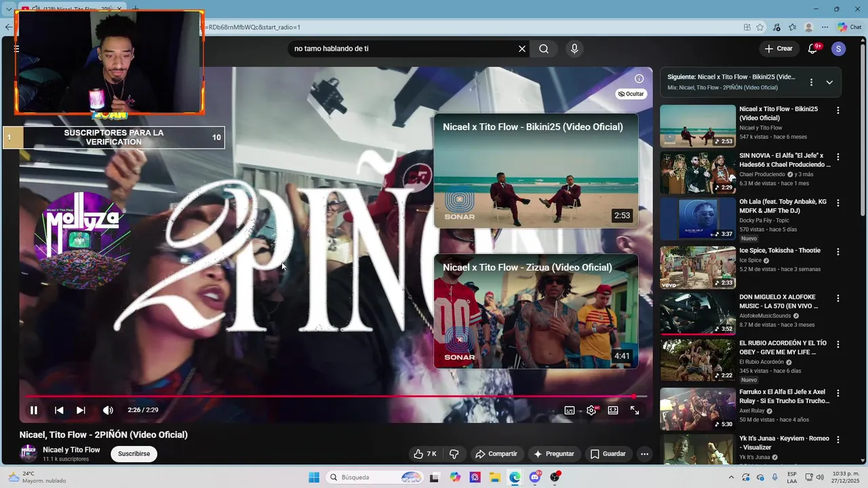Open options for DON MIGUELO video

click(837, 298)
